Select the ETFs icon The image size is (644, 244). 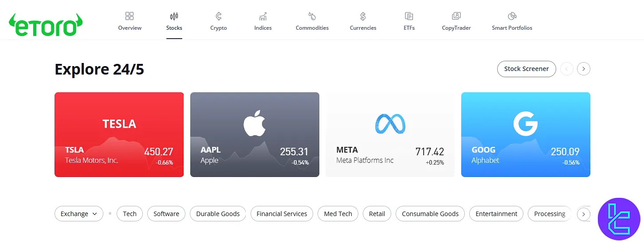click(409, 16)
